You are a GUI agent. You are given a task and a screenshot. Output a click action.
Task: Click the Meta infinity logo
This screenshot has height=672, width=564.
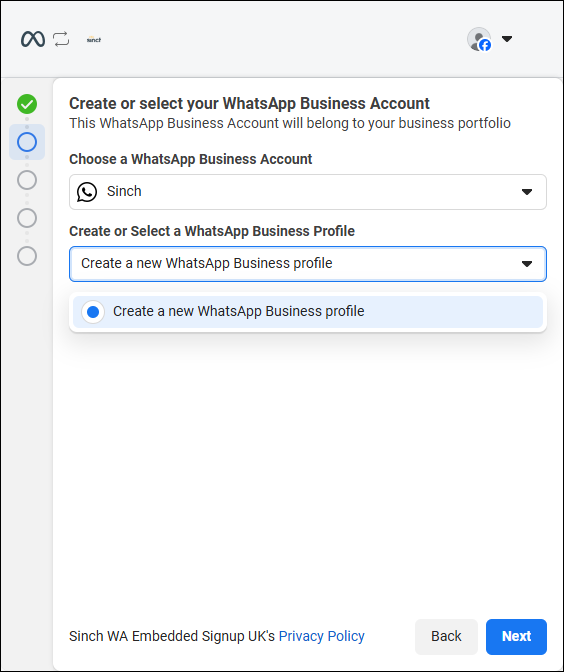click(x=33, y=39)
